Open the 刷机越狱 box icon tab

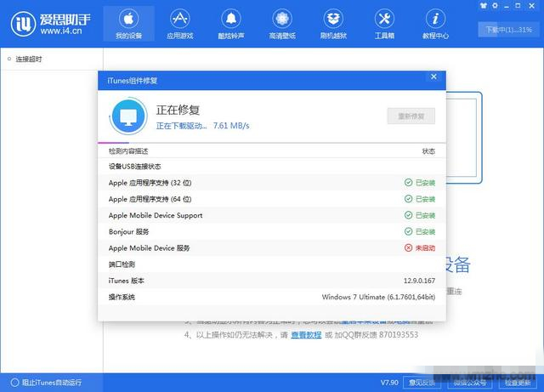(333, 24)
